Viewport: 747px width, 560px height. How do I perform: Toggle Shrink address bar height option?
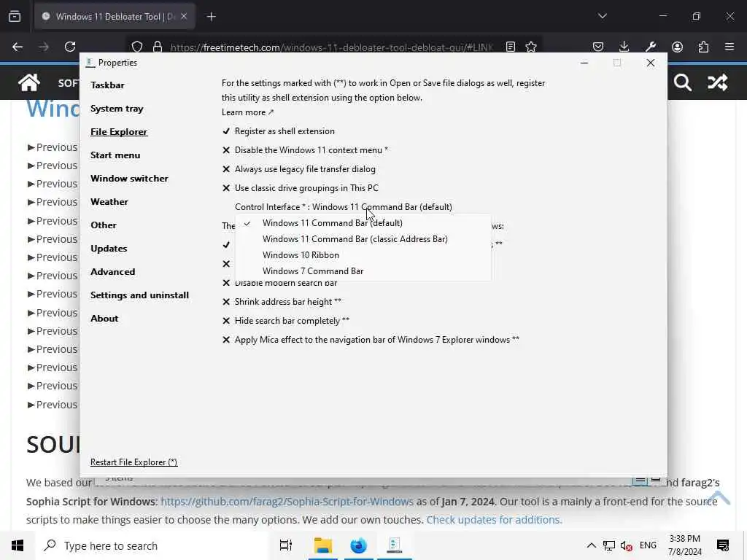(x=282, y=302)
